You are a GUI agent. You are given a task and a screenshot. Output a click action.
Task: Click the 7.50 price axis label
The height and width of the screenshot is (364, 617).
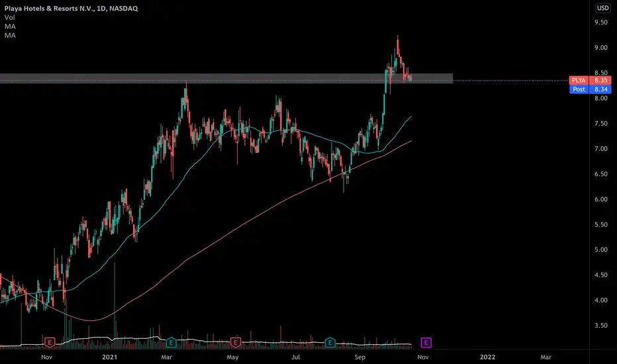coord(601,124)
